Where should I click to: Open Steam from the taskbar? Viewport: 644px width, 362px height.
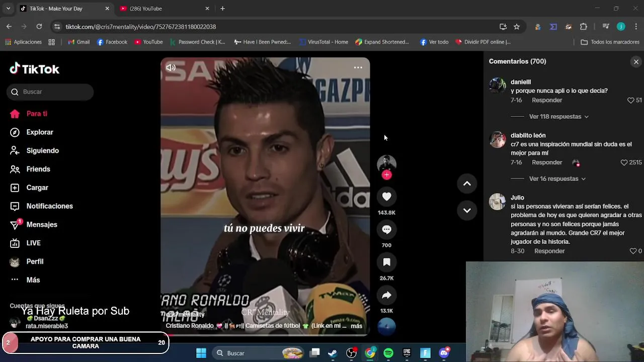point(333,353)
